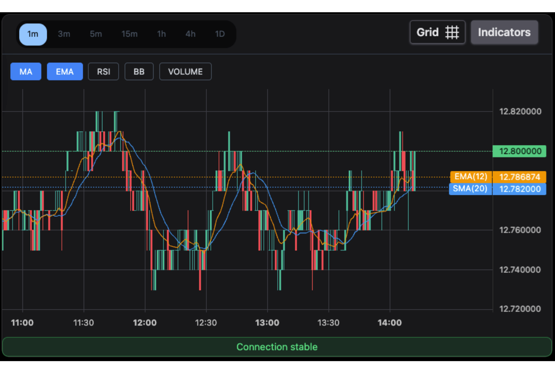This screenshot has width=555, height=392.
Task: Click the orange EMA(12) label
Action: pyautogui.click(x=471, y=177)
